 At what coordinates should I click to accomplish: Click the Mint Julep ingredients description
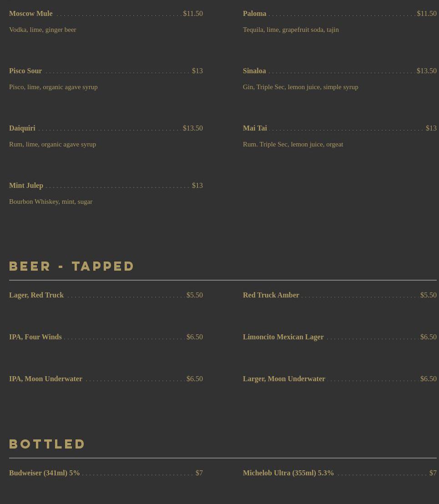pos(50,202)
